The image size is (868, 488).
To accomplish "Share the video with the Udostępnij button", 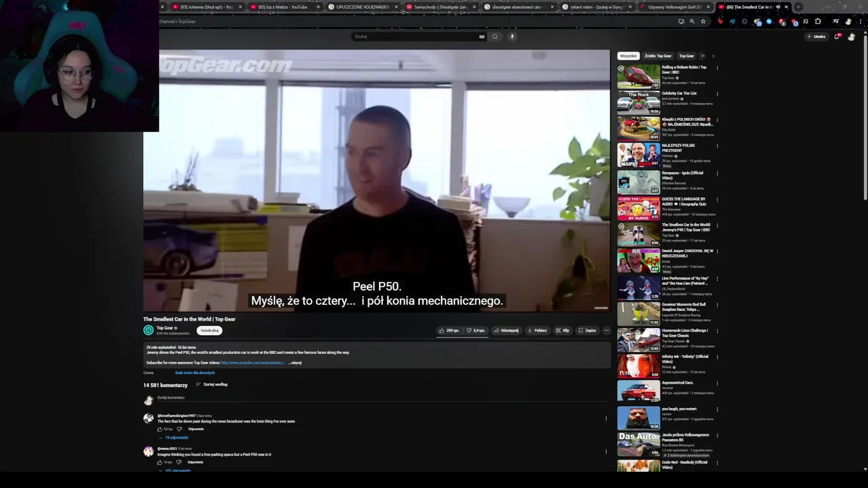I will (x=507, y=331).
